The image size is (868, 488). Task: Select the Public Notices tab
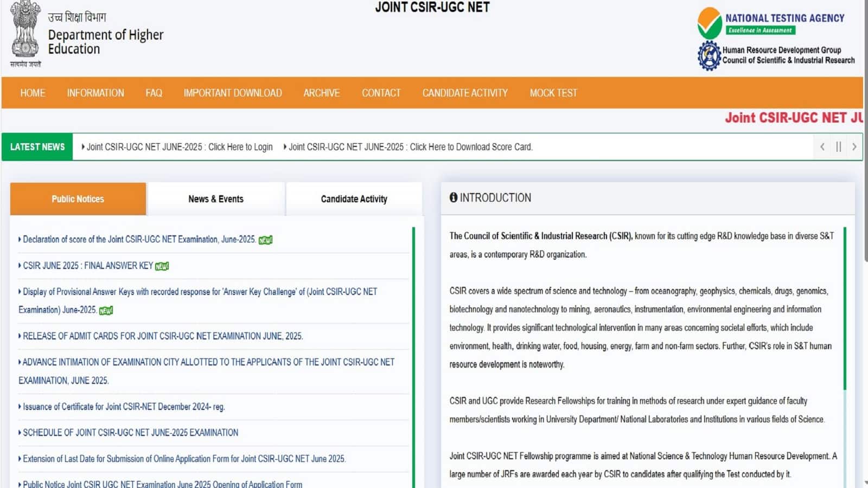tap(78, 199)
